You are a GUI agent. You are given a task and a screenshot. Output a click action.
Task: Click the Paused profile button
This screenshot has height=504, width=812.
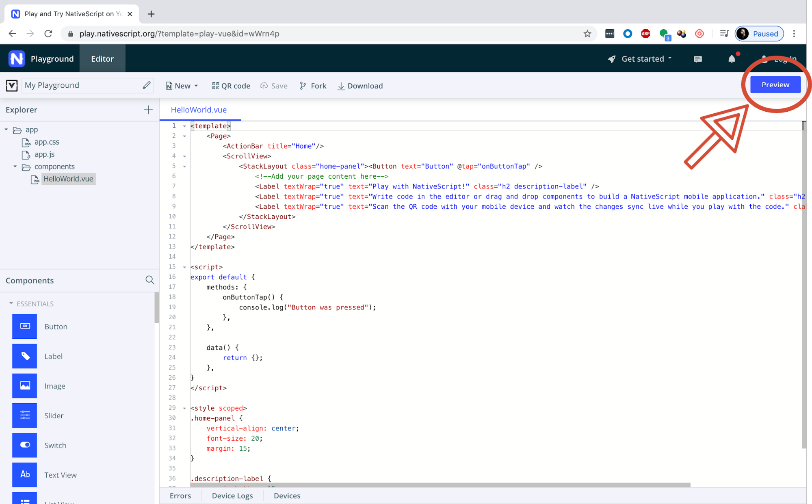(759, 34)
